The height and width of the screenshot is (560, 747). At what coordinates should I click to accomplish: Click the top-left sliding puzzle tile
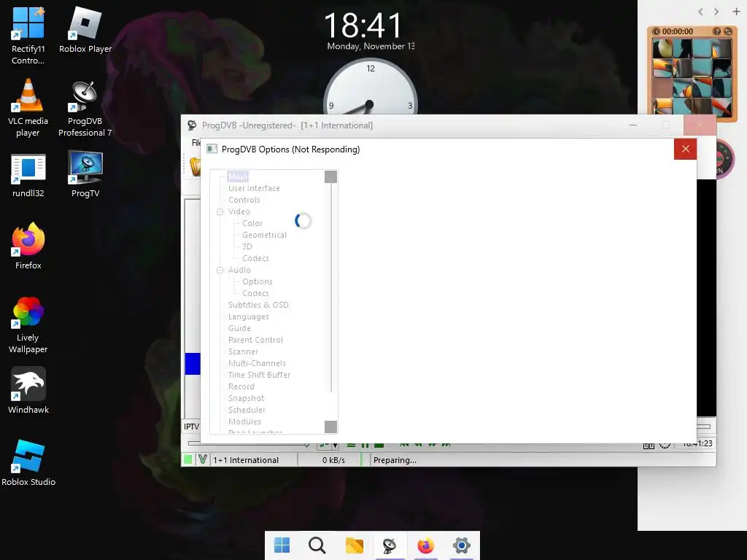pos(662,48)
